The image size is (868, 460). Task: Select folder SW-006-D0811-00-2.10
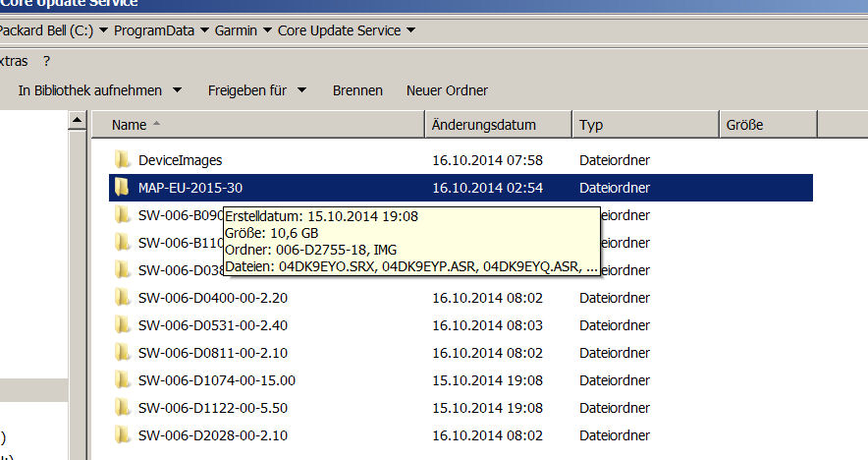click(x=213, y=353)
